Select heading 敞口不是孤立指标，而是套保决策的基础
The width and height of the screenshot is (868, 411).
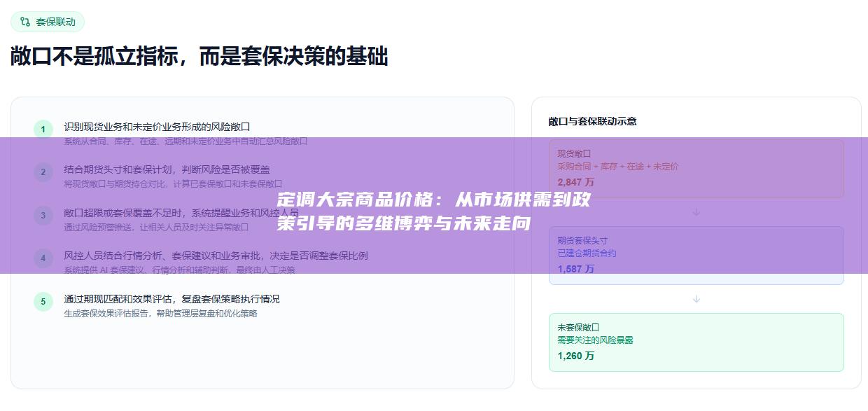point(199,57)
